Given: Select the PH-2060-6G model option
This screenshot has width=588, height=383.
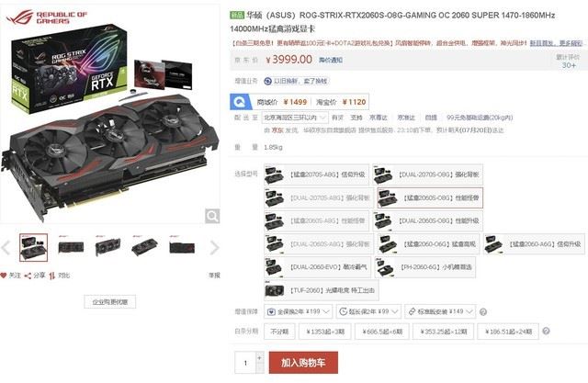Looking at the screenshot, I should tap(425, 267).
